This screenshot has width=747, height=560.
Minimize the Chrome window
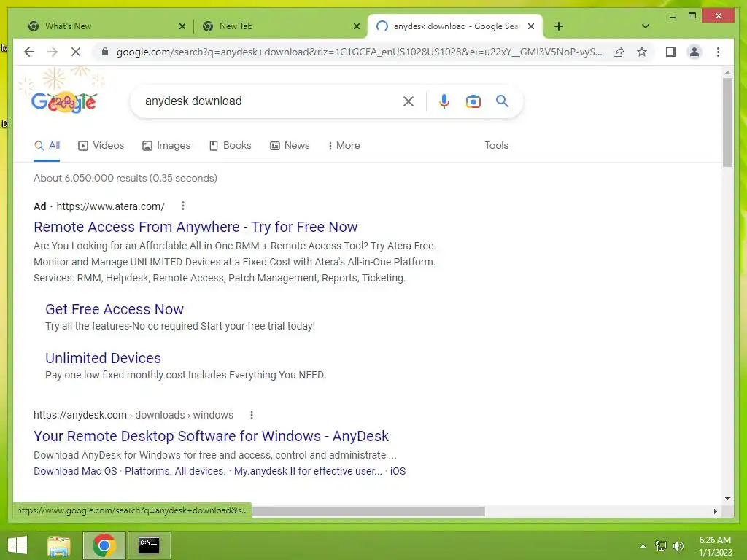(x=672, y=16)
